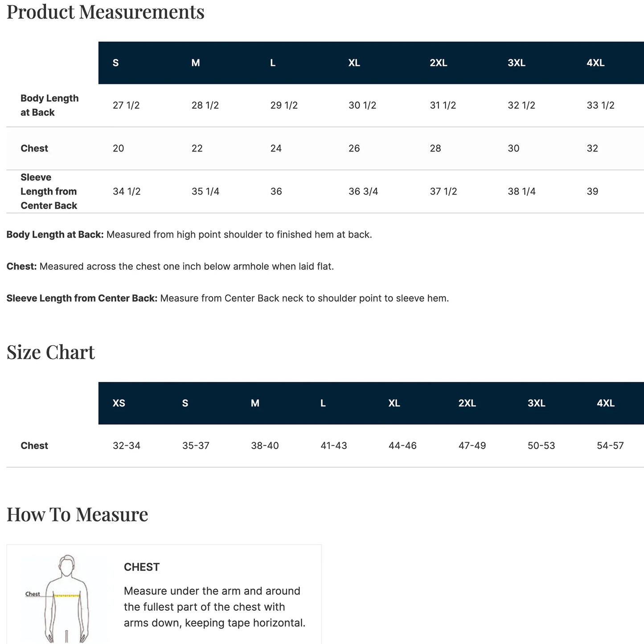Click the 3XL column header in Size Chart
Screen dimensions: 644x644
tap(537, 403)
